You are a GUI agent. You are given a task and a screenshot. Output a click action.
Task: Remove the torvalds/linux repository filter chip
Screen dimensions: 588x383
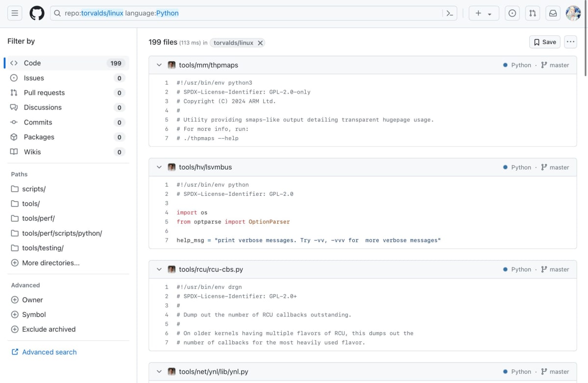[261, 43]
